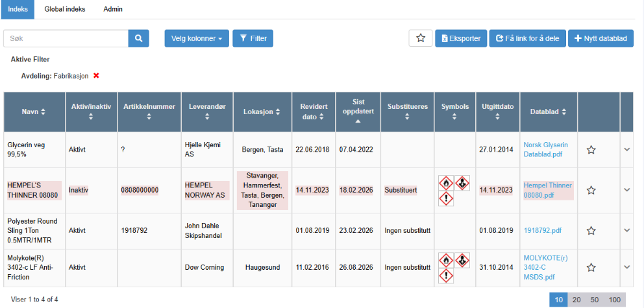Image resolution: width=644 pixels, height=308 pixels.
Task: Sort by Substitueres column
Action: (x=408, y=112)
